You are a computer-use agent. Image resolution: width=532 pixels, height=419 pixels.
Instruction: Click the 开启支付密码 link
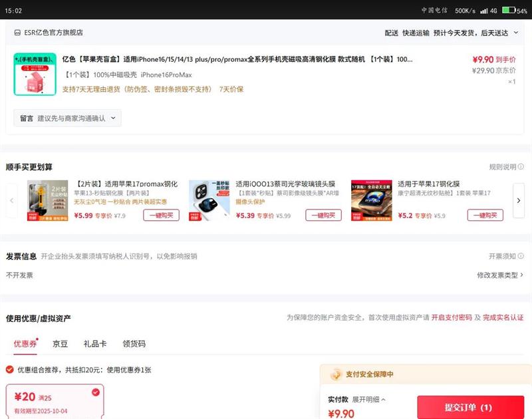click(452, 318)
